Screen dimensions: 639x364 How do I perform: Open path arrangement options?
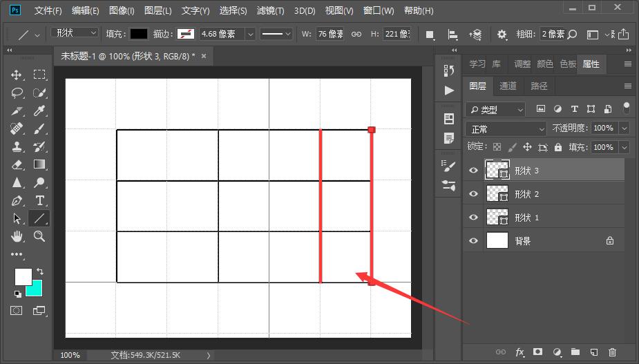(475, 35)
